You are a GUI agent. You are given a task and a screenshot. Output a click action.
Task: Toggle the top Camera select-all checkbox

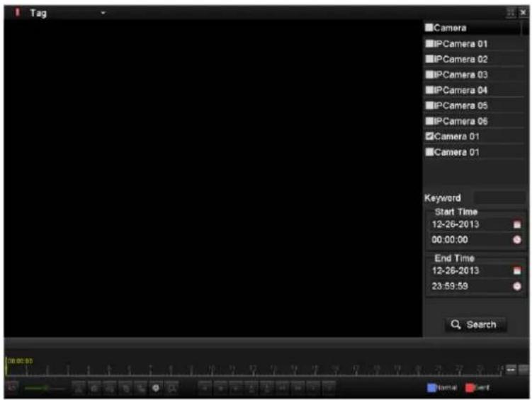click(x=429, y=28)
